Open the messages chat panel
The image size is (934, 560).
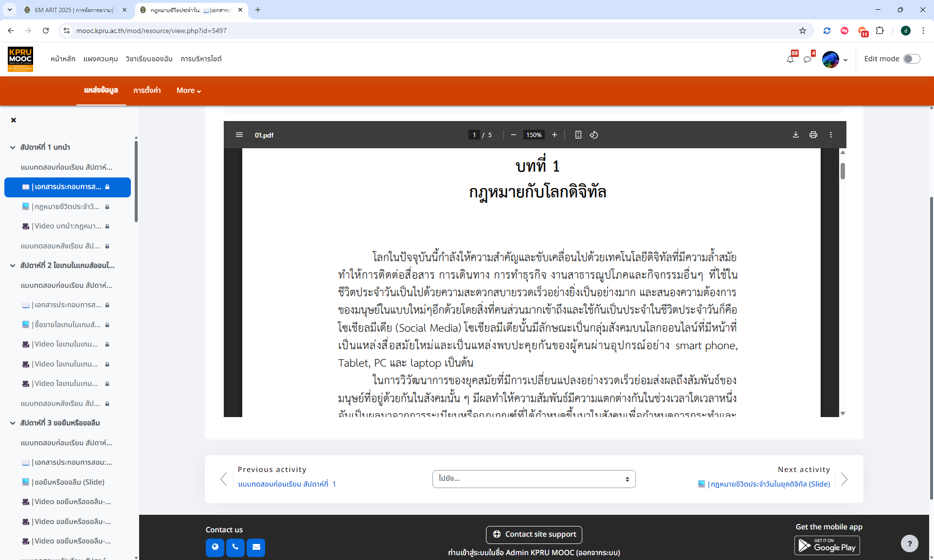click(808, 58)
